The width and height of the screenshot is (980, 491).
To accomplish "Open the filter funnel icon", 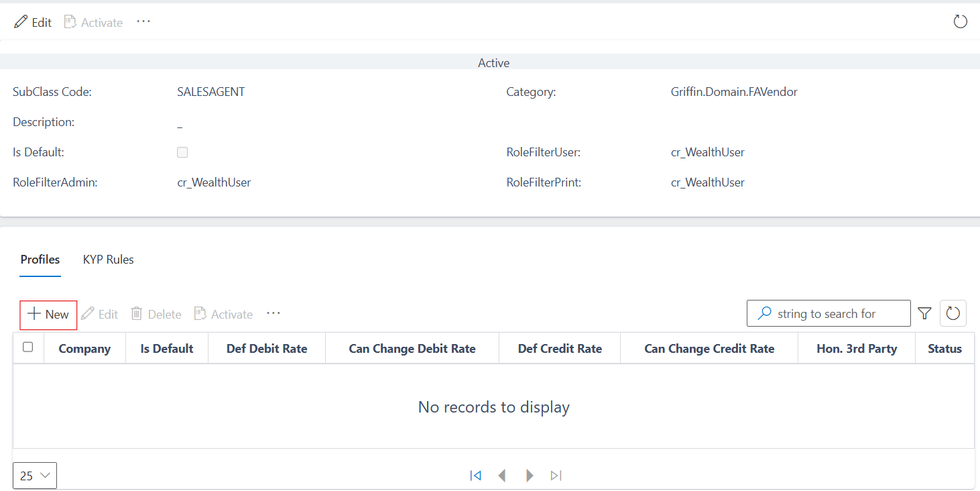I will (925, 313).
